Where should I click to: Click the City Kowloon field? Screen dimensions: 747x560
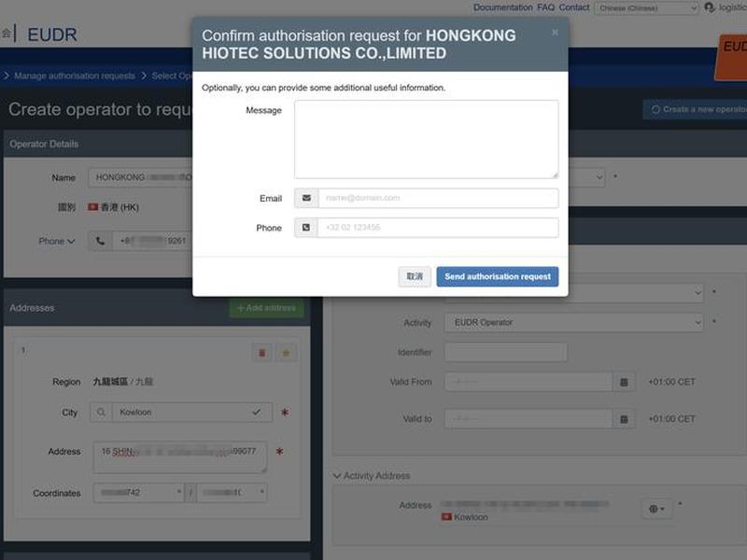(181, 413)
